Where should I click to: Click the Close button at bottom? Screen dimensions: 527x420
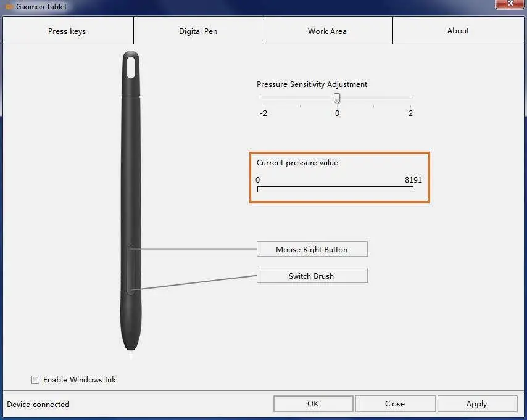395,403
